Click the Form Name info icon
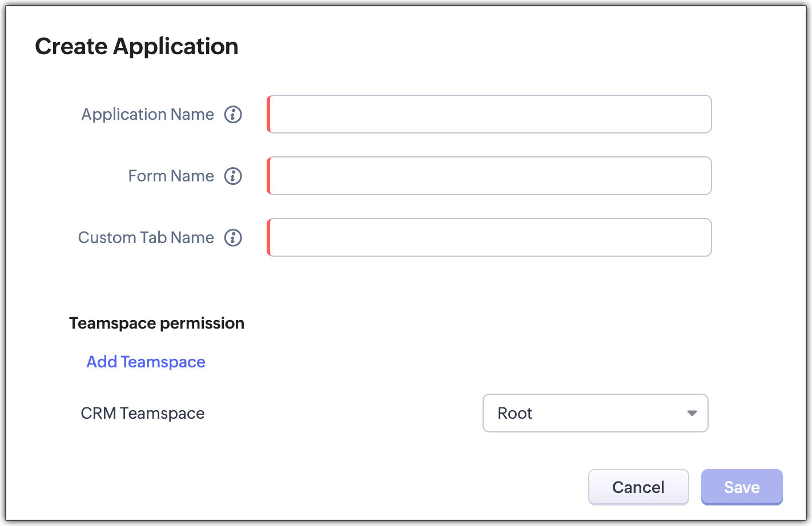Screen dimensions: 812x526 point(233,176)
